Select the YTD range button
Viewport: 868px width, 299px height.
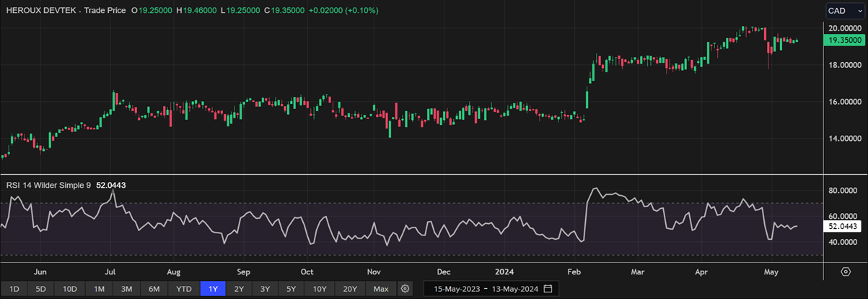(x=183, y=289)
